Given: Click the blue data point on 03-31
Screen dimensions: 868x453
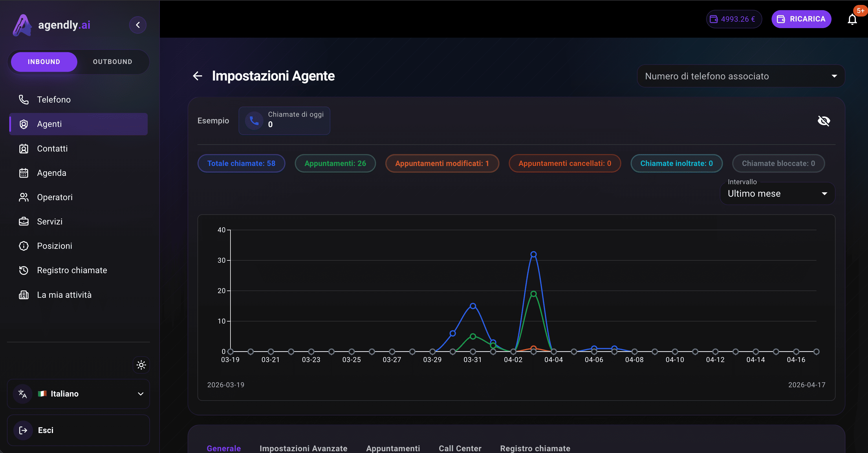Looking at the screenshot, I should click(473, 306).
